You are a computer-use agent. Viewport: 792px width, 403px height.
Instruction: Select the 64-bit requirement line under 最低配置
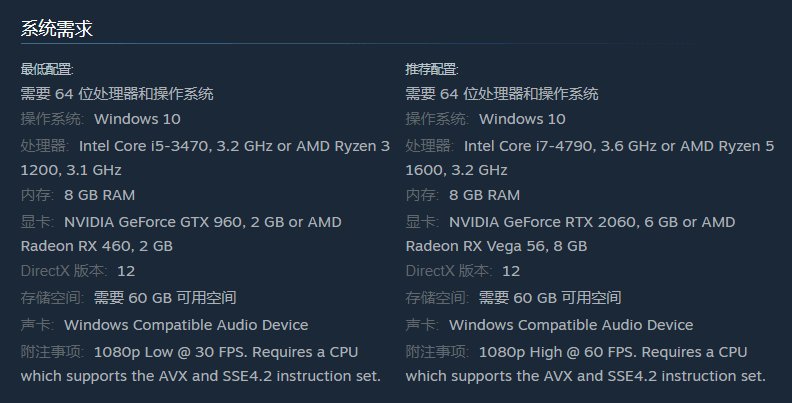pos(117,94)
